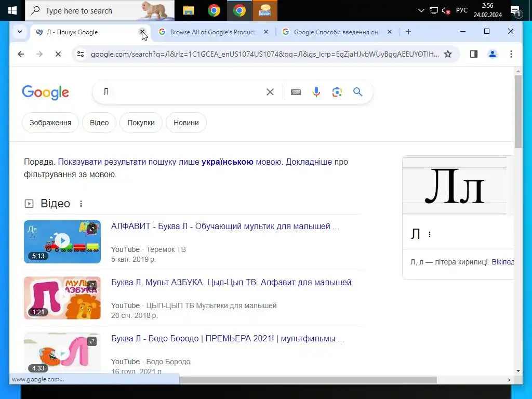Image resolution: width=532 pixels, height=399 pixels.
Task: Open Chrome tab search dropdown
Action: 20,32
